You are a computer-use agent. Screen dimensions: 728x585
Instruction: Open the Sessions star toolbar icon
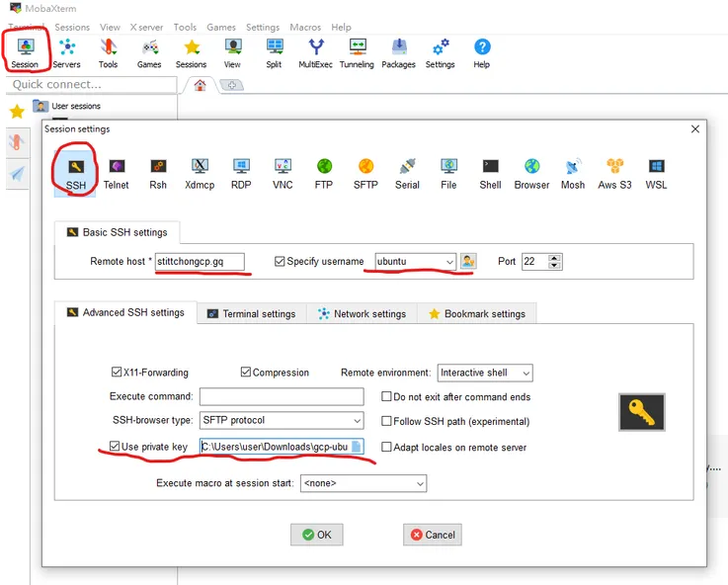pos(191,53)
